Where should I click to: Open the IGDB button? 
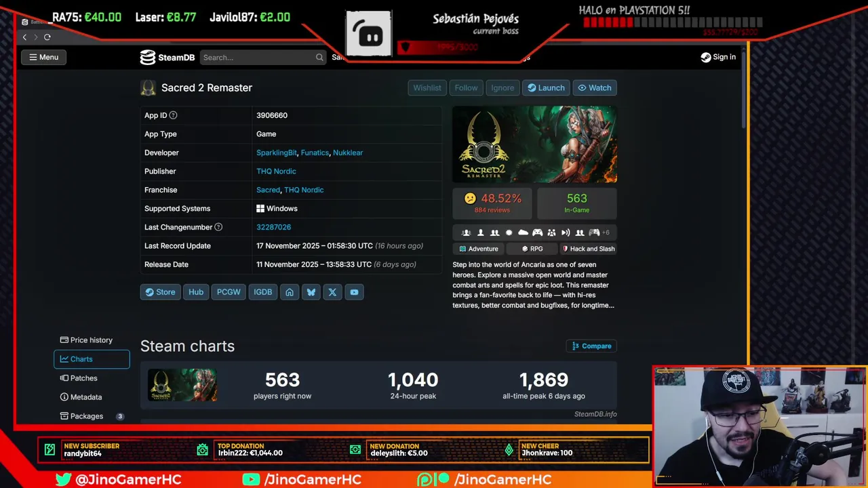(x=263, y=292)
